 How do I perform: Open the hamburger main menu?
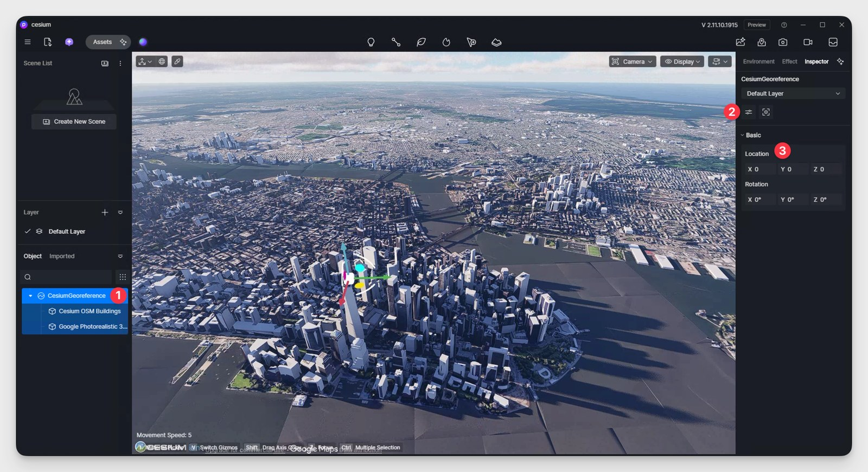[27, 42]
